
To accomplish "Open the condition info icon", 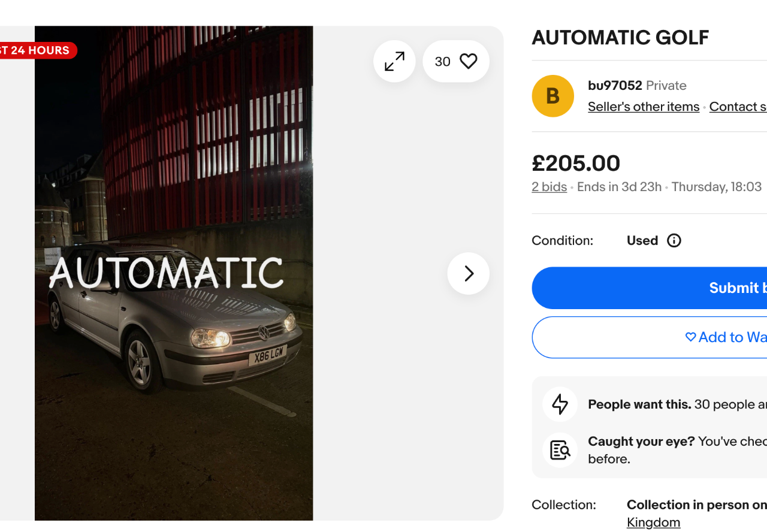I will click(x=674, y=241).
